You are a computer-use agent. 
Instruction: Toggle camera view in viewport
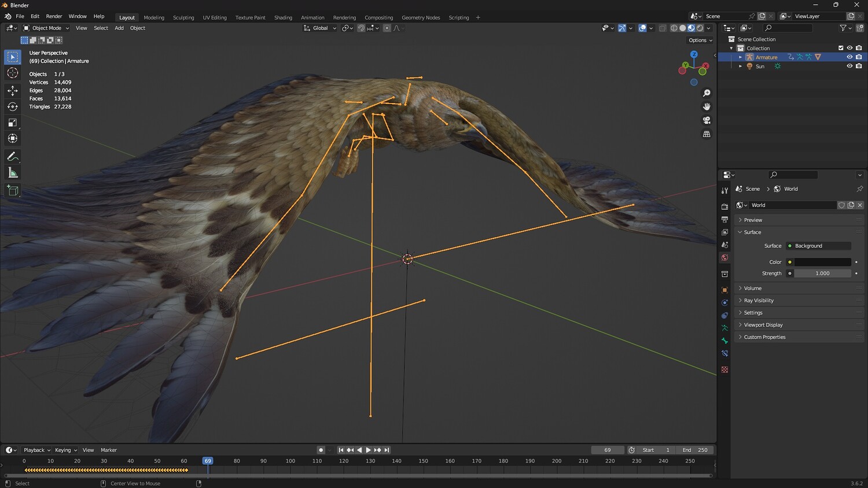tap(707, 120)
